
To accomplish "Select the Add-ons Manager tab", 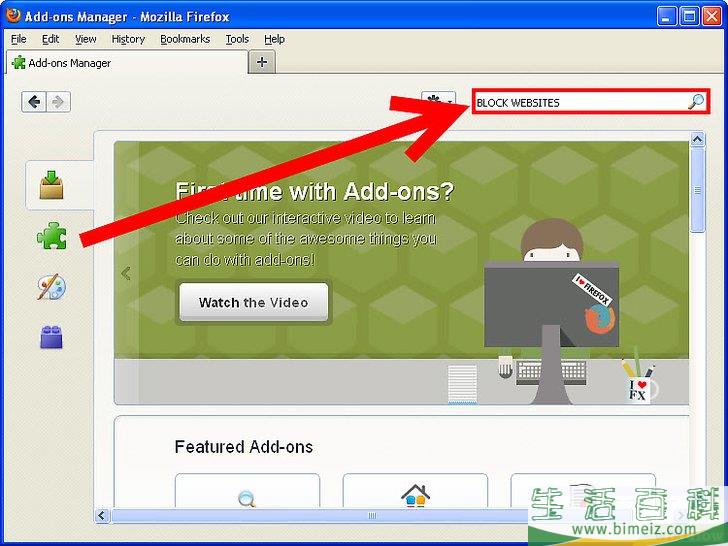I will pos(127,63).
